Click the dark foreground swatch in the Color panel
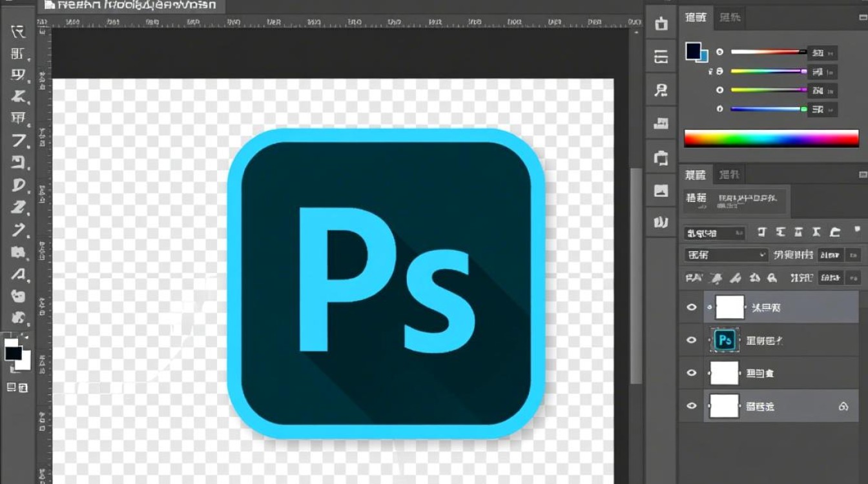This screenshot has width=868, height=484. (694, 51)
